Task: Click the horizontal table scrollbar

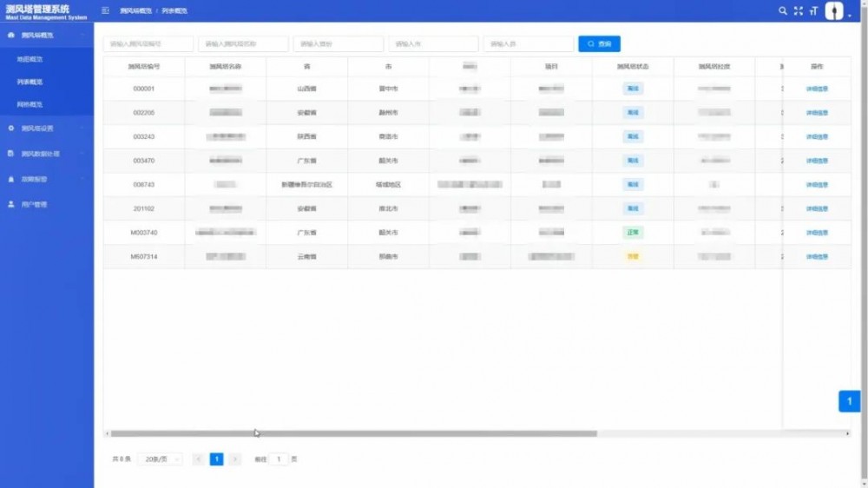Action: (354, 433)
